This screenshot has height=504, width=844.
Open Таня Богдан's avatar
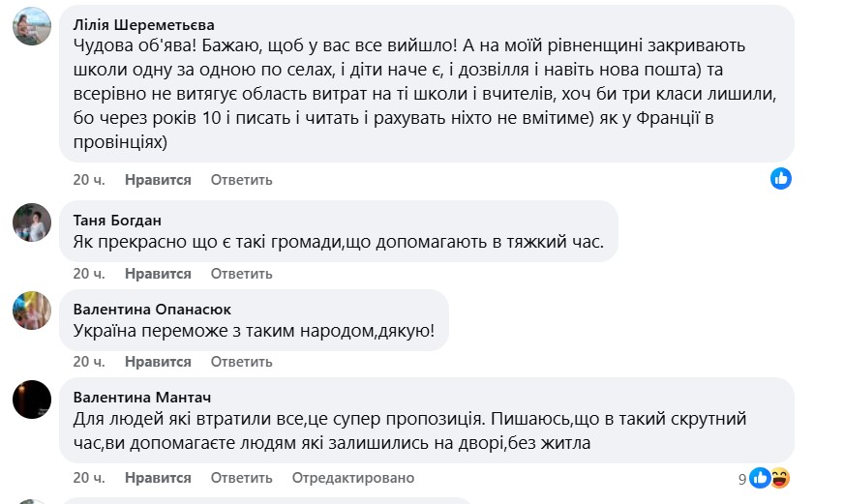pyautogui.click(x=32, y=222)
